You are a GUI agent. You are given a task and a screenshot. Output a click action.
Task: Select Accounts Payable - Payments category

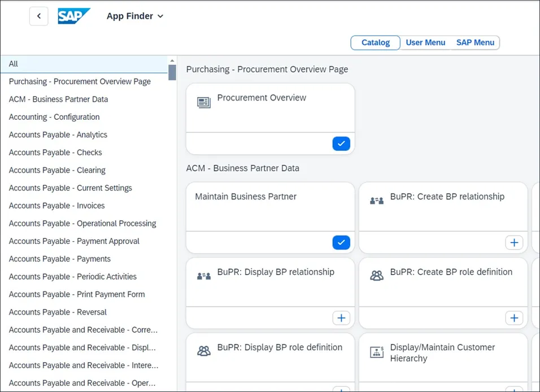click(84, 259)
